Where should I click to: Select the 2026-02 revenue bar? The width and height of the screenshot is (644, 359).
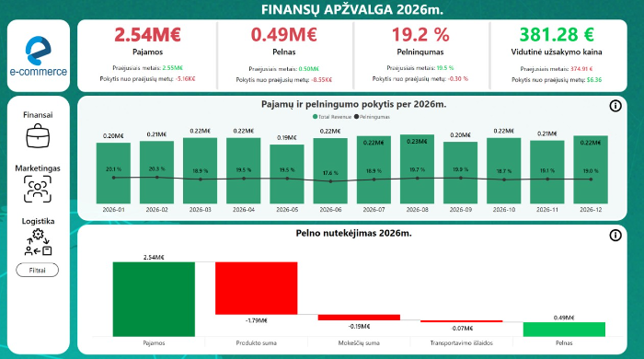pyautogui.click(x=157, y=172)
